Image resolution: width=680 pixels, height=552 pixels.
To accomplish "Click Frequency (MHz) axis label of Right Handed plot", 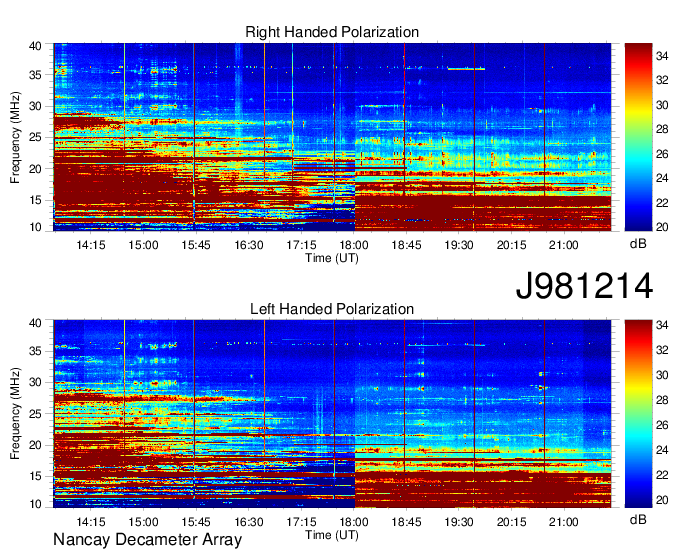I will coord(15,137).
